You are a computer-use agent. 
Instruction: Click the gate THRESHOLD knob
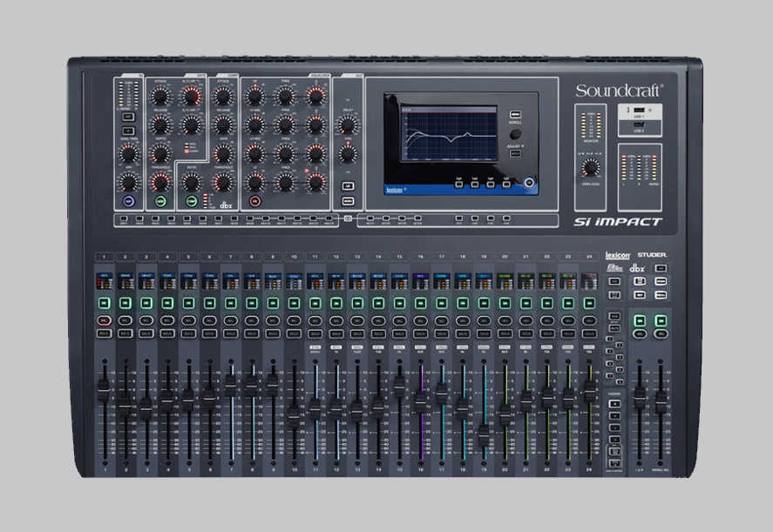coord(160,182)
